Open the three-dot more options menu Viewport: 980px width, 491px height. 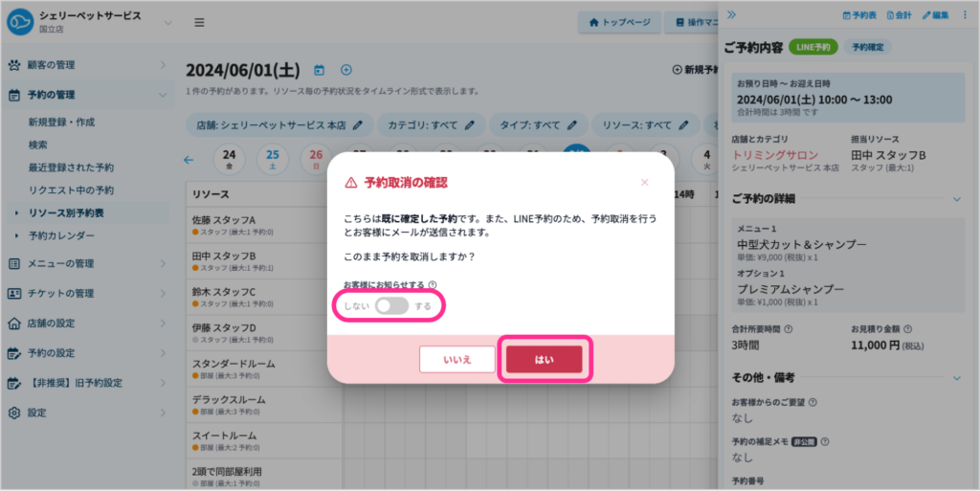coord(964,15)
